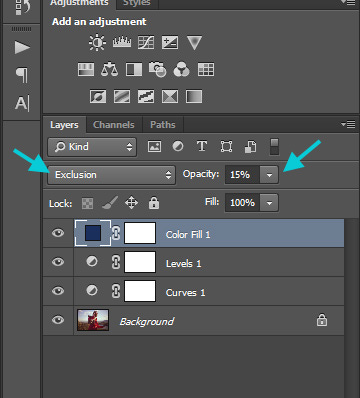Filter layers by shape layers
The image size is (360, 398).
point(226,146)
